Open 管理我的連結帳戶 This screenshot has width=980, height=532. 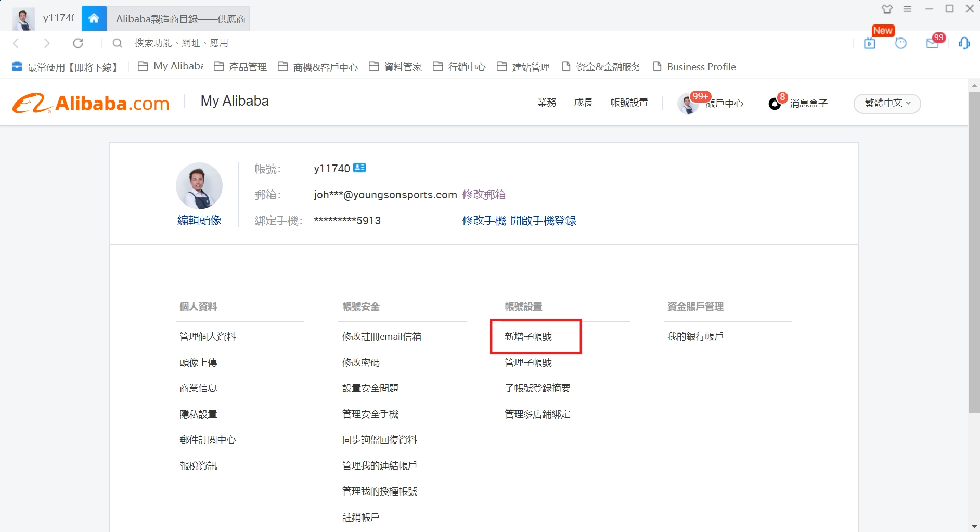click(380, 465)
